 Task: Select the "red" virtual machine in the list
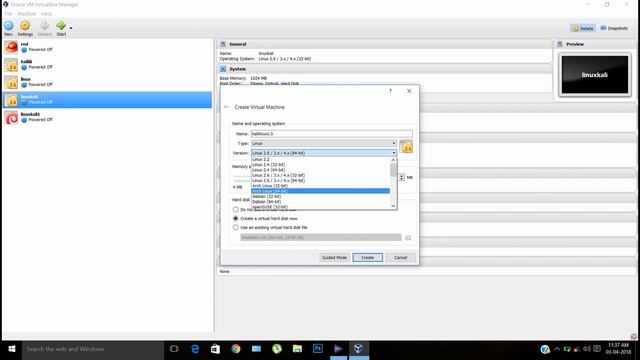[107, 47]
